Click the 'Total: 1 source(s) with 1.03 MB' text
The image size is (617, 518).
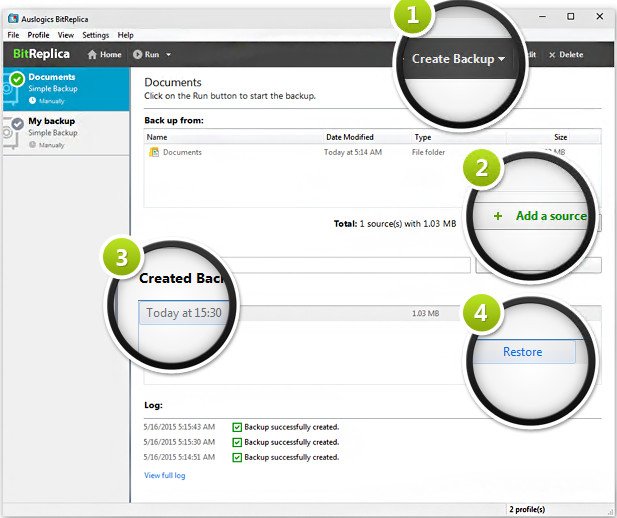(395, 224)
